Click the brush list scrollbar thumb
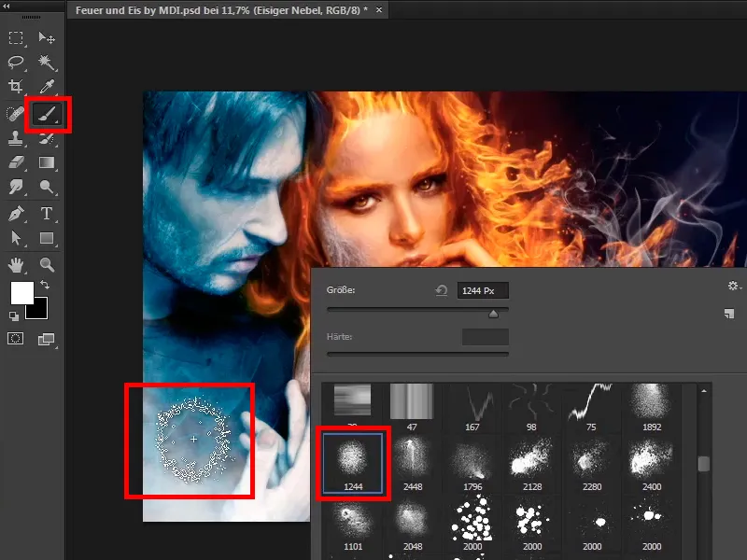Viewport: 747px width, 560px height. (x=704, y=463)
